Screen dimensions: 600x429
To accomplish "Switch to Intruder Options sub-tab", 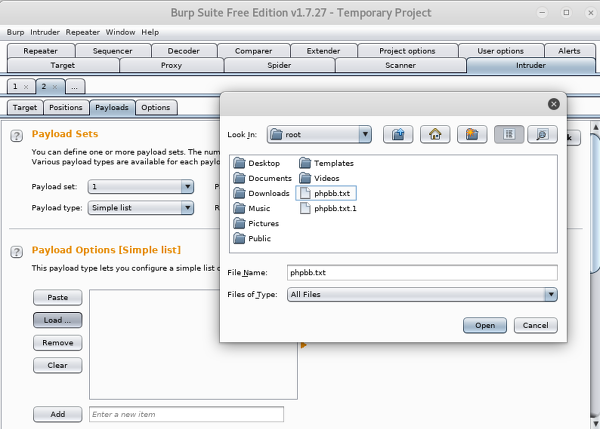I will click(156, 108).
